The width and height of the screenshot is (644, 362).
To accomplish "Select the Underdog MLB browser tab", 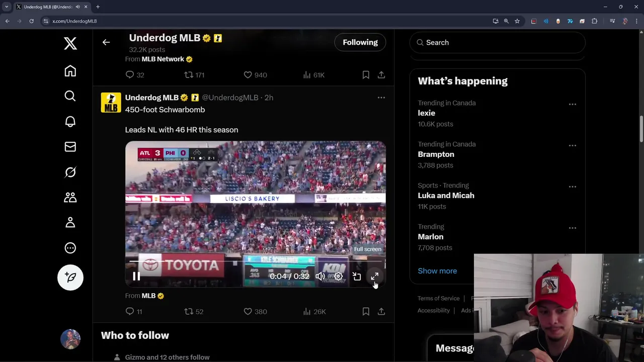I will (x=51, y=7).
